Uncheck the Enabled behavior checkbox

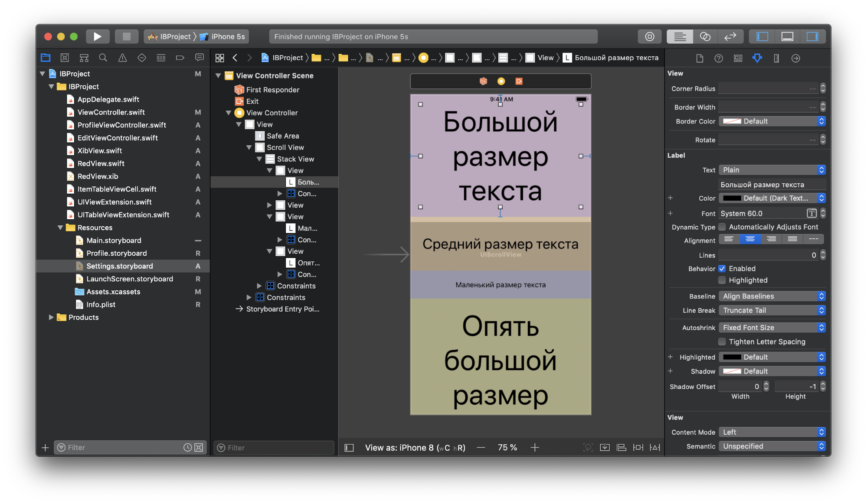(x=722, y=269)
